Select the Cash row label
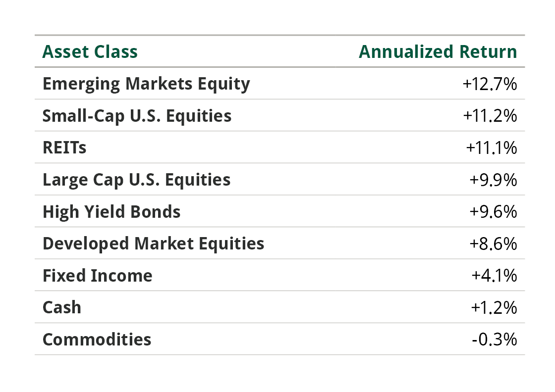This screenshot has width=555, height=392. point(61,307)
